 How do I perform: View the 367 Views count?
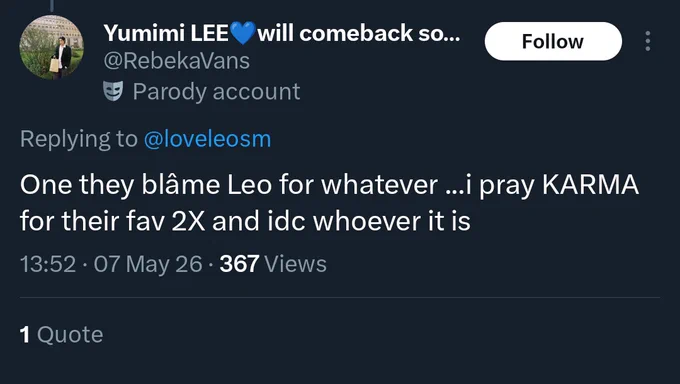[273, 264]
